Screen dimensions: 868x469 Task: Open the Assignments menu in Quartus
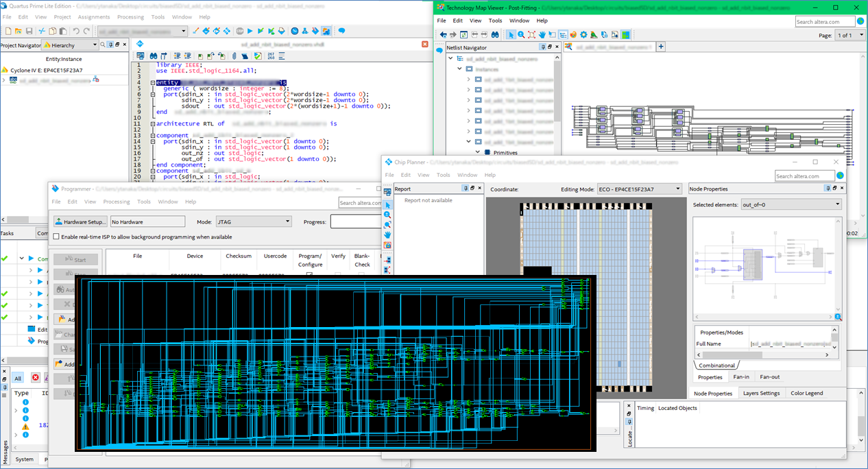[x=93, y=16]
